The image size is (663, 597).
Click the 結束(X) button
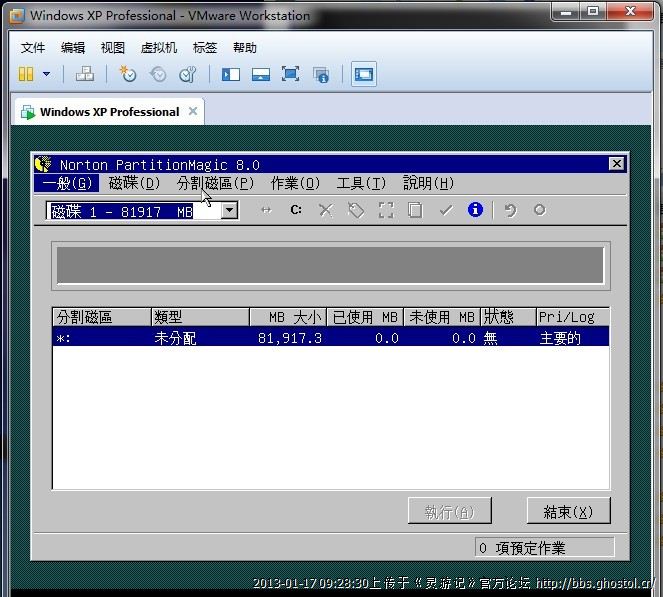(568, 511)
